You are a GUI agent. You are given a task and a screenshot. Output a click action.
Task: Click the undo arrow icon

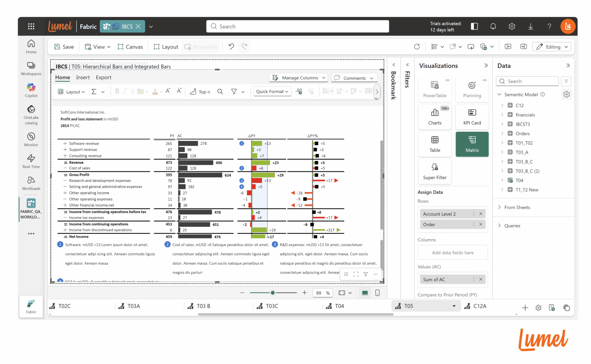[231, 47]
